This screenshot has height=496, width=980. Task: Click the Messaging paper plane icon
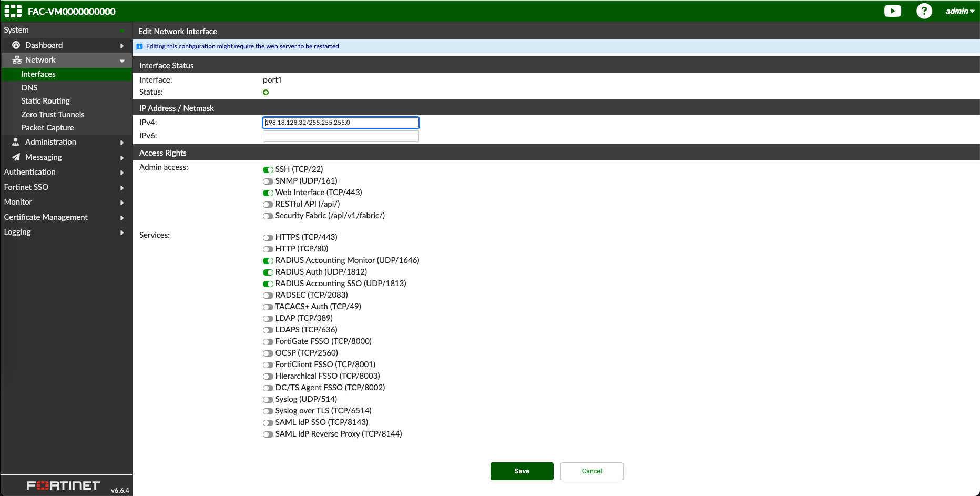point(16,157)
